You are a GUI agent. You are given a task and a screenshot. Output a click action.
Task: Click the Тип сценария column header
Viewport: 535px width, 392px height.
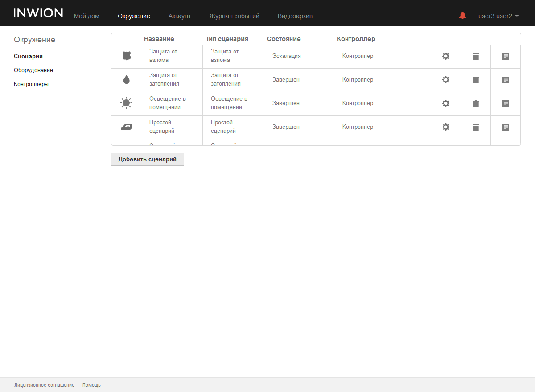click(x=227, y=39)
